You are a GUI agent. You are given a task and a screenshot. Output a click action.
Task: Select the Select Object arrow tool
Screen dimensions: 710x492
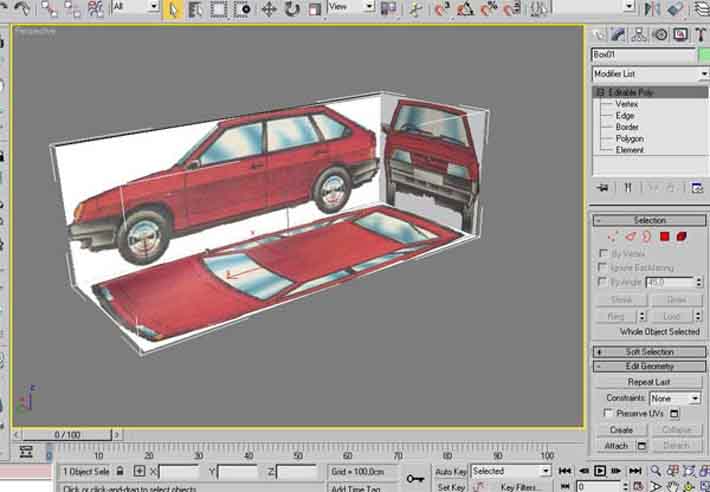click(x=173, y=9)
